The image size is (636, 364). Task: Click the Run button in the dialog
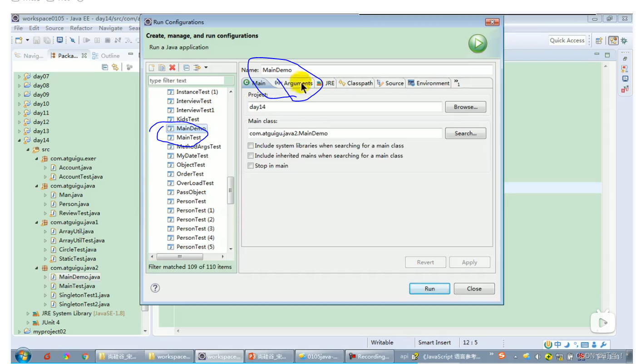click(429, 289)
